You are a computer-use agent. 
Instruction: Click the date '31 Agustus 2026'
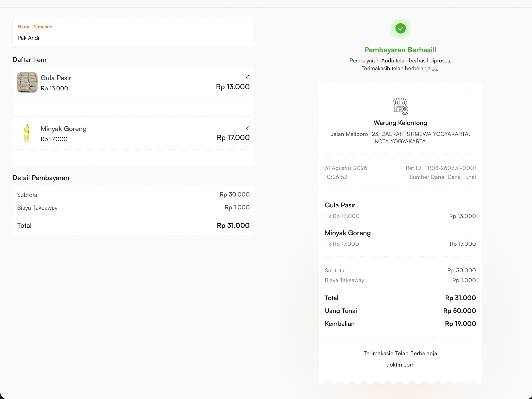[x=346, y=168]
